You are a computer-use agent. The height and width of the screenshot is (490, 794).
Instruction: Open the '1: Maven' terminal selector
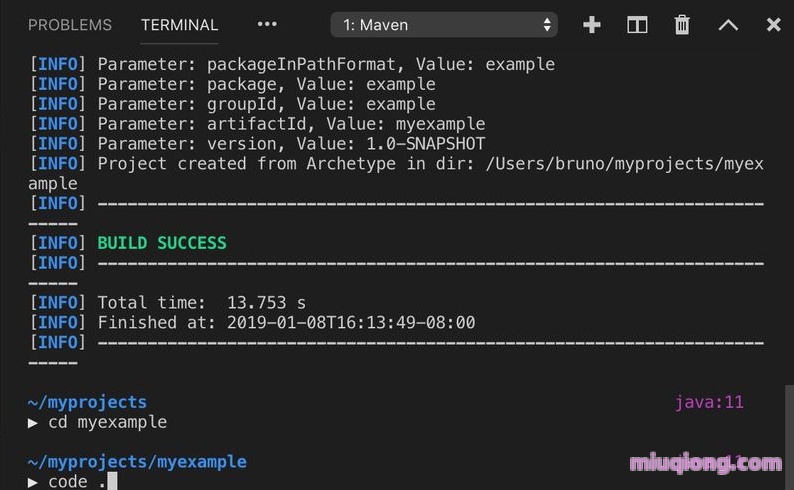pos(444,25)
